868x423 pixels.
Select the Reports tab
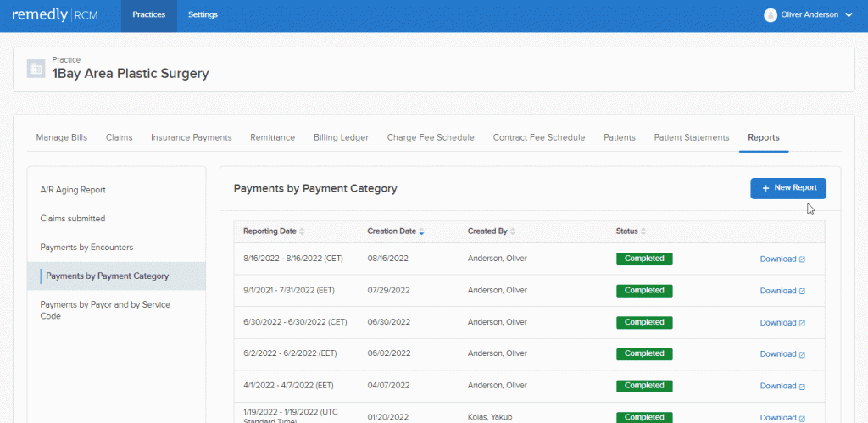click(x=764, y=137)
